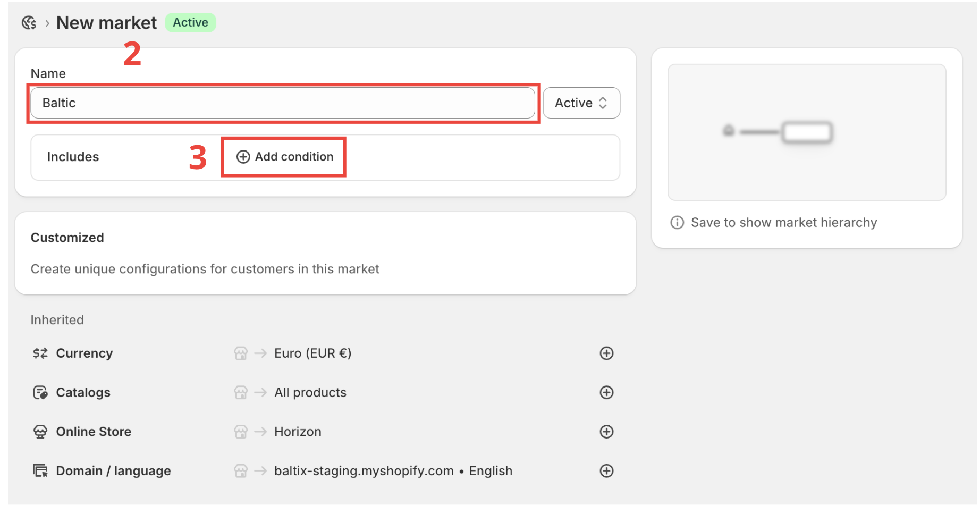
Task: Expand the Online Store row with the plus icon
Action: (606, 431)
